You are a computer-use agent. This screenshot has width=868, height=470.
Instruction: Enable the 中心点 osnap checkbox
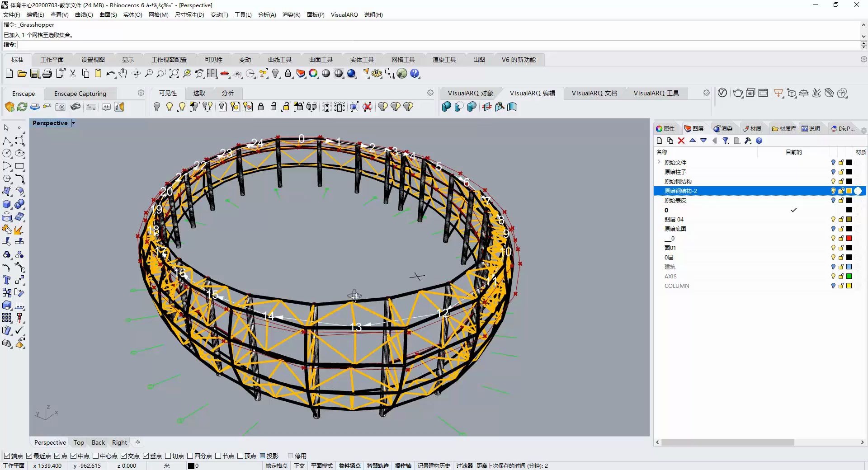click(x=95, y=456)
